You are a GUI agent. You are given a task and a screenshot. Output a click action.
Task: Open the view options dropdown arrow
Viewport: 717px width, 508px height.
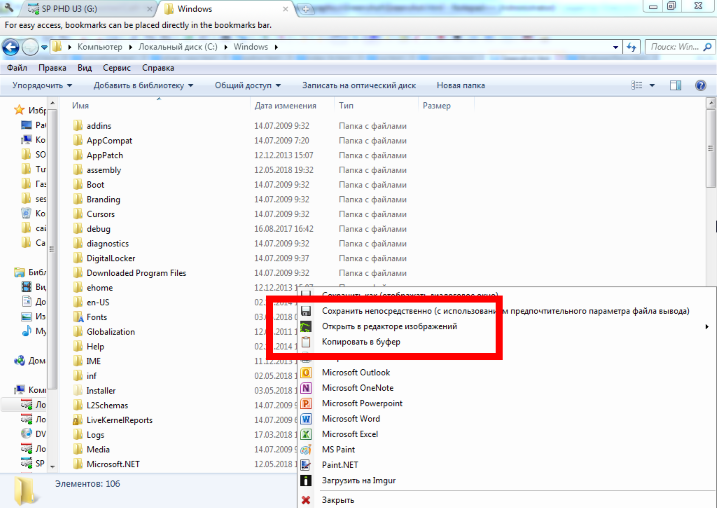coord(652,86)
